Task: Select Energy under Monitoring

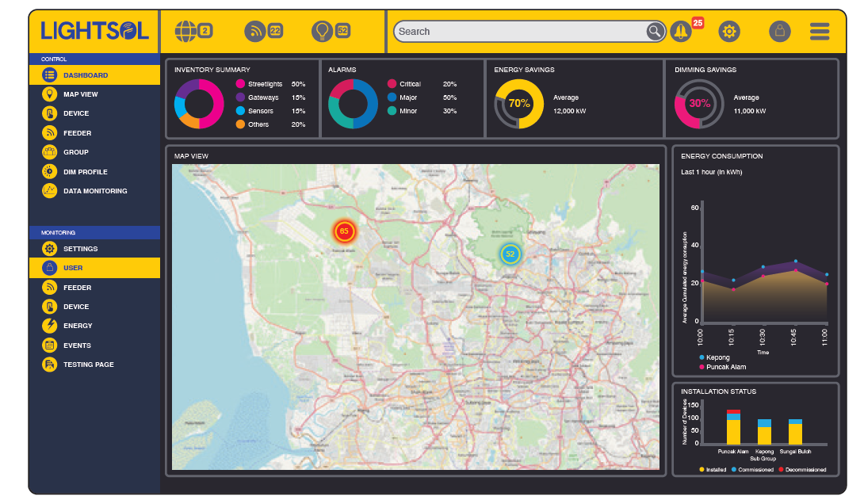Action: coord(78,326)
